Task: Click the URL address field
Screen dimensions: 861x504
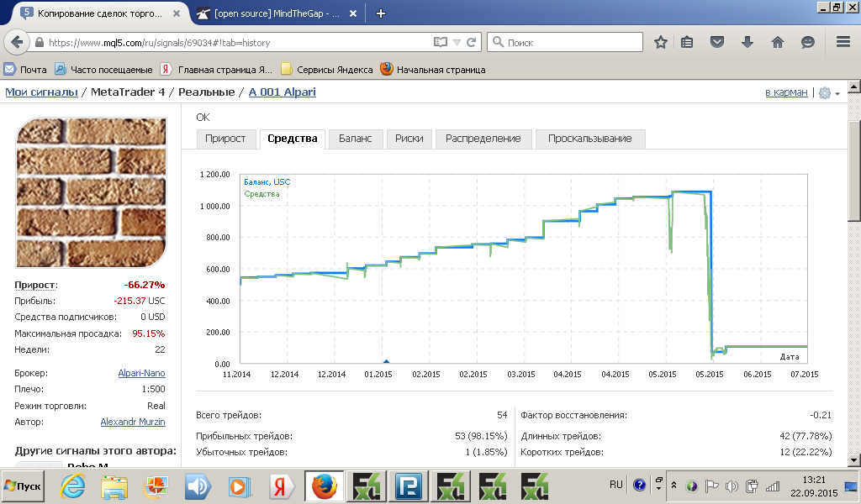Action: (236, 42)
